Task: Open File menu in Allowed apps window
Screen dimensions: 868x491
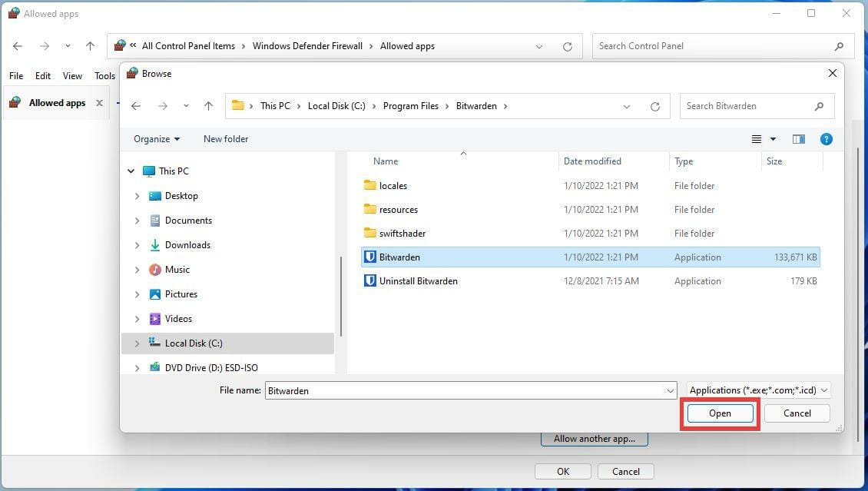Action: (x=16, y=76)
